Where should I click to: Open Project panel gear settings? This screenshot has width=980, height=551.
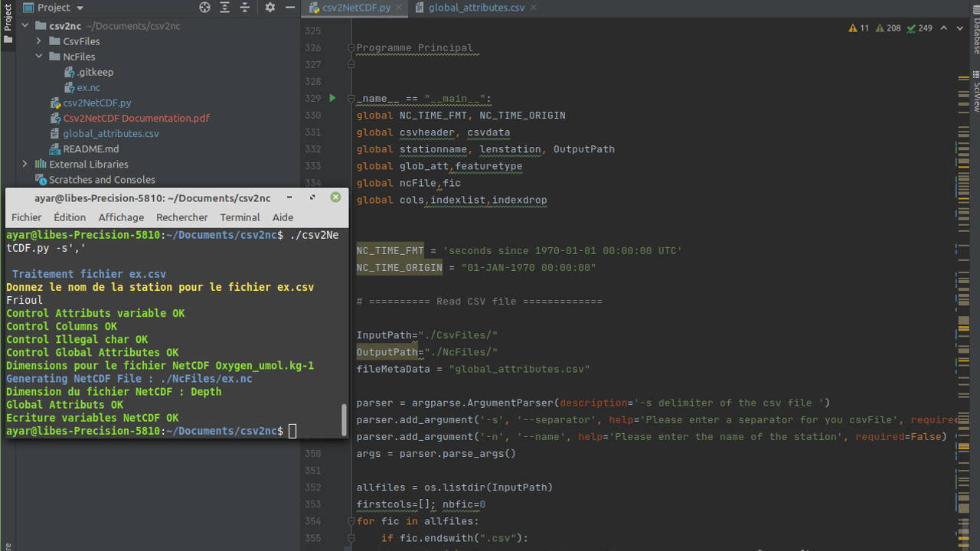point(269,8)
